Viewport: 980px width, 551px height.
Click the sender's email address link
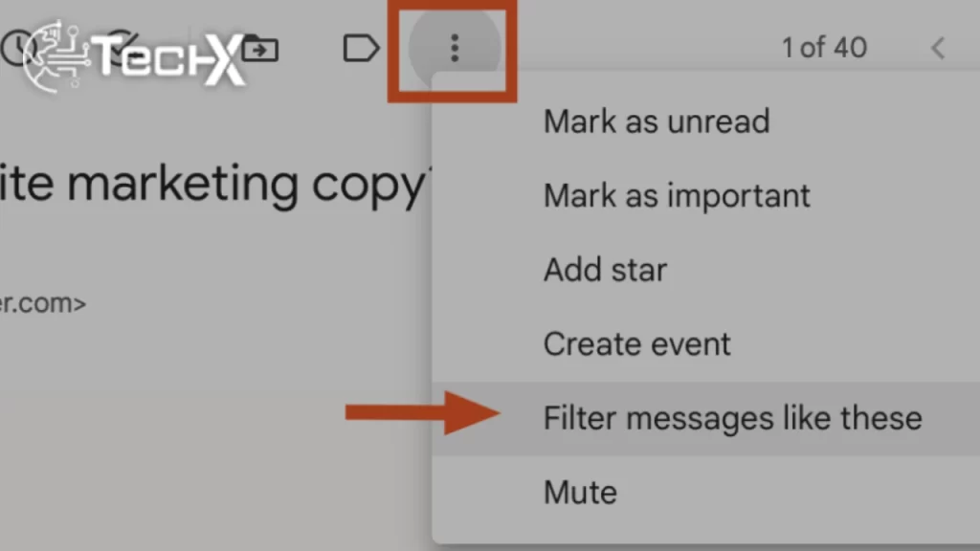click(43, 302)
